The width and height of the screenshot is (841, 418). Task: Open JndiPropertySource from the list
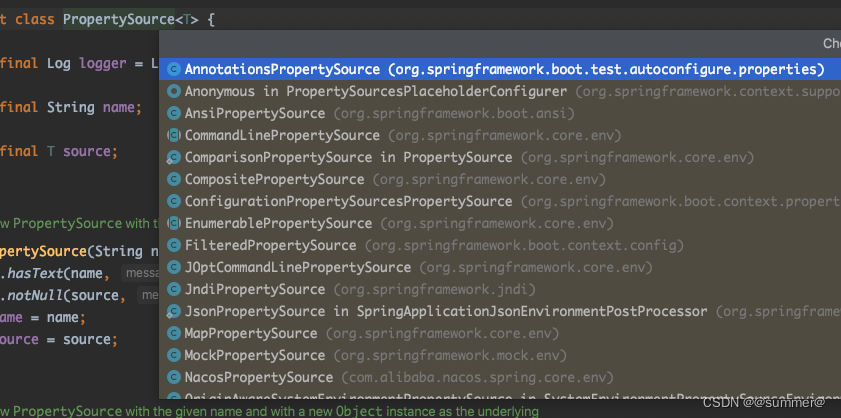pyautogui.click(x=500, y=289)
